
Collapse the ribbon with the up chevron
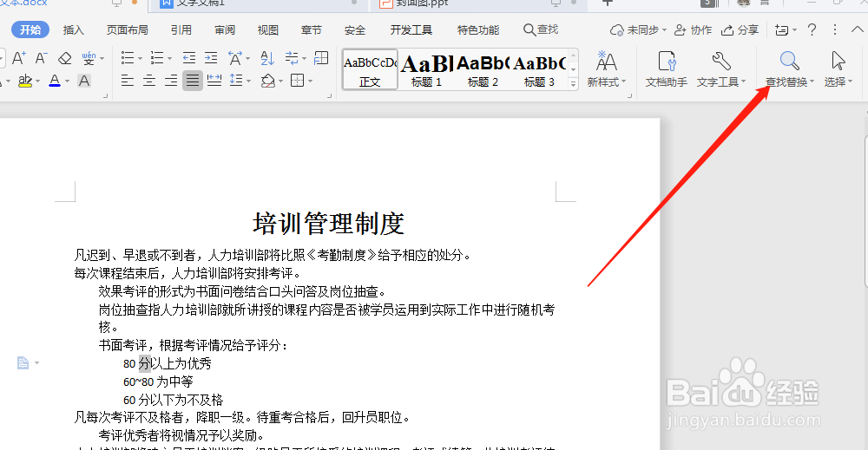click(x=857, y=29)
